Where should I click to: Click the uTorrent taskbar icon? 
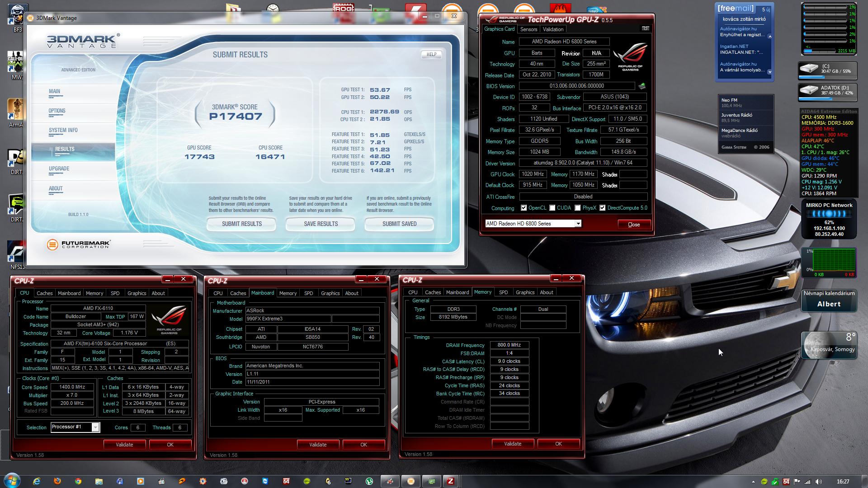pyautogui.click(x=369, y=481)
